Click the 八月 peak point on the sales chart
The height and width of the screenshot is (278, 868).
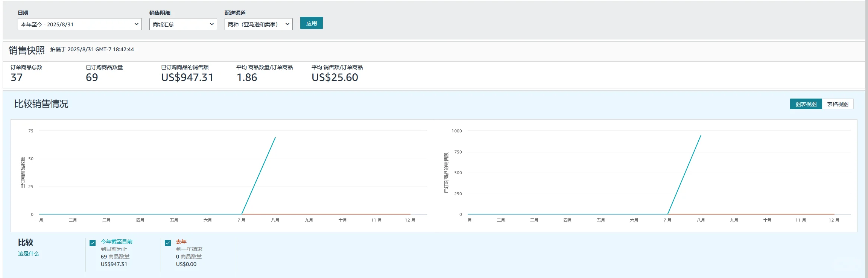click(x=701, y=135)
